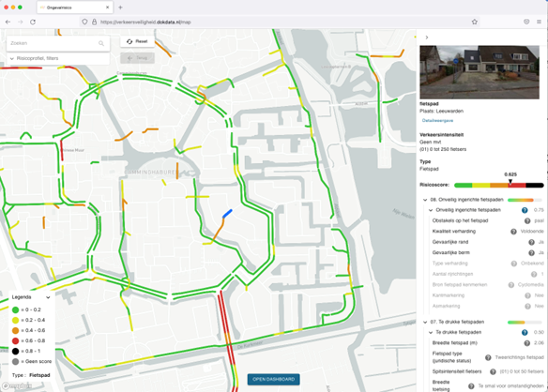Click the browser URL address bar

point(280,22)
